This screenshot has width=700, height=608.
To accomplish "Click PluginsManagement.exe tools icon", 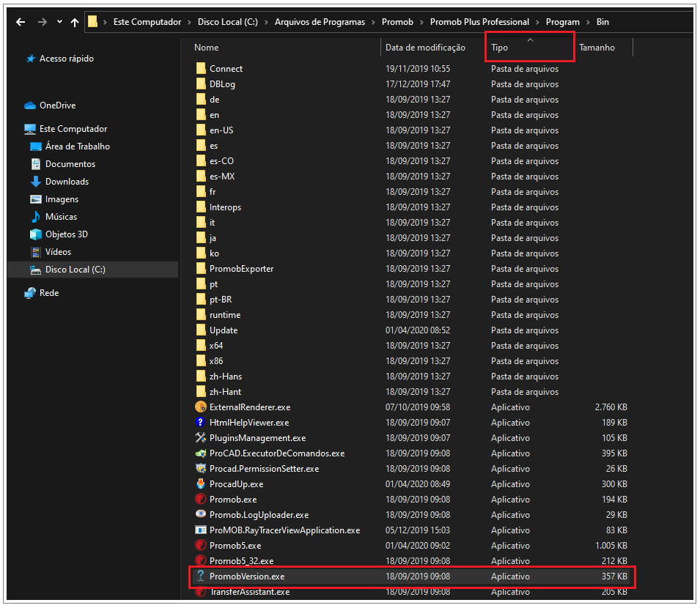I will tap(201, 437).
